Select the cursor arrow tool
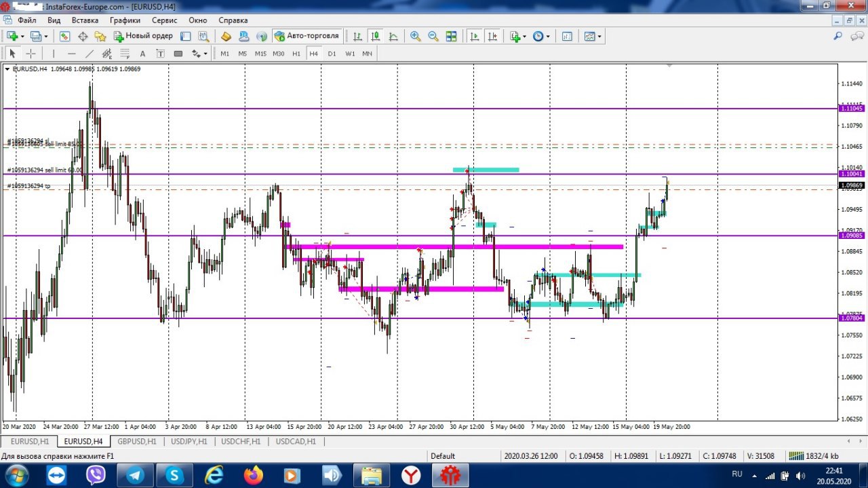This screenshot has width=868, height=488. click(12, 54)
